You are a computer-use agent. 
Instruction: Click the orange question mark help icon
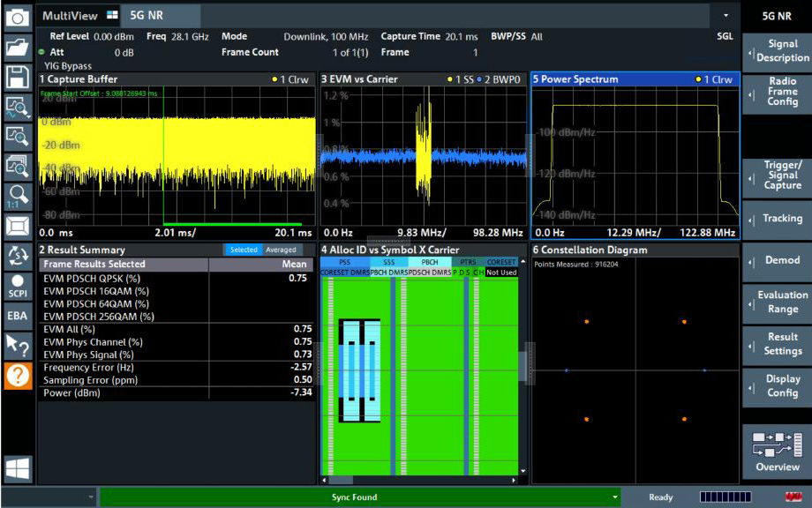point(18,377)
